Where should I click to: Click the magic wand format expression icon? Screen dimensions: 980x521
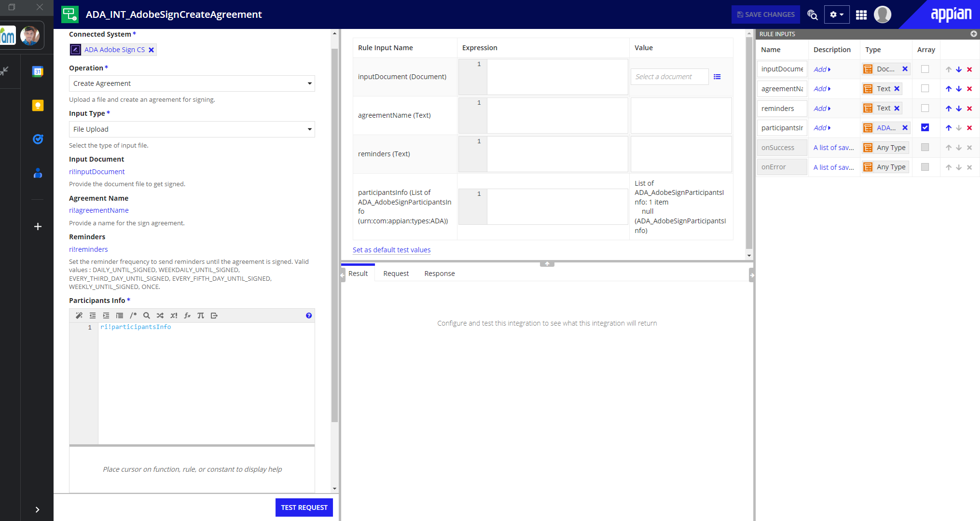click(x=79, y=315)
